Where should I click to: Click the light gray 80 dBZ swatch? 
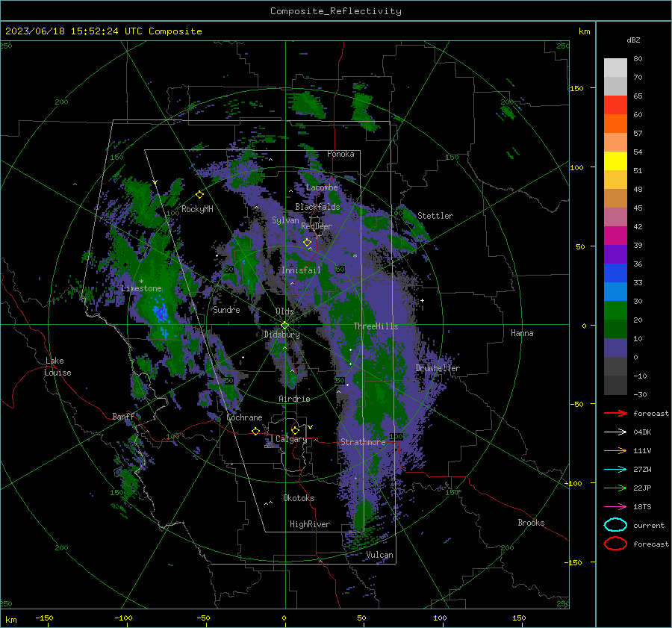pyautogui.click(x=615, y=67)
